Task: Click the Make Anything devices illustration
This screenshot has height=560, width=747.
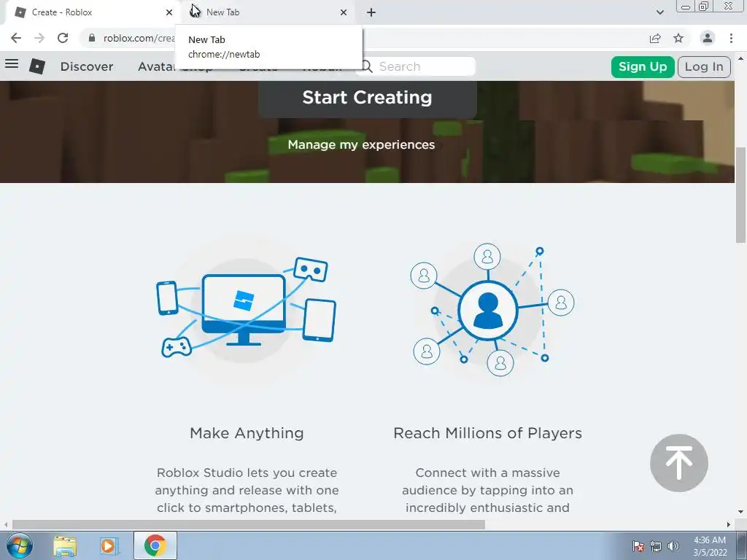Action: pos(246,308)
